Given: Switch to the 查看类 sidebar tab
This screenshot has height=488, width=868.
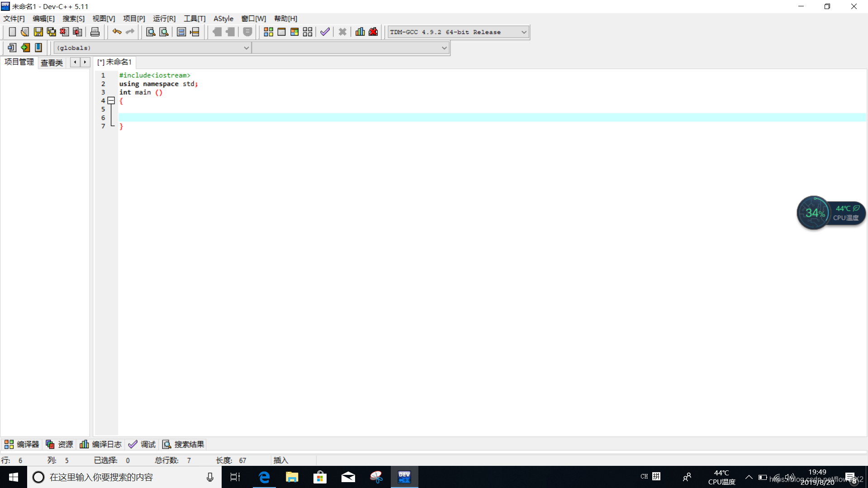Looking at the screenshot, I should 52,62.
